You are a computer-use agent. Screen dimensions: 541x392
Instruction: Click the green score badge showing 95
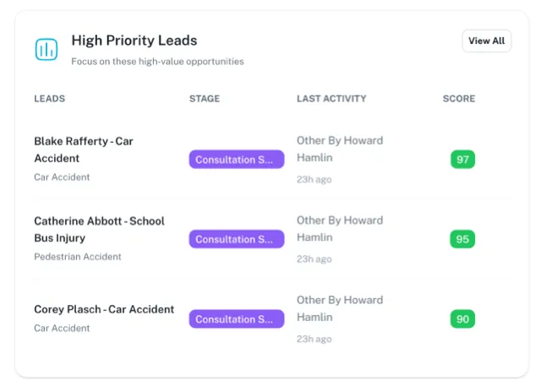click(462, 239)
